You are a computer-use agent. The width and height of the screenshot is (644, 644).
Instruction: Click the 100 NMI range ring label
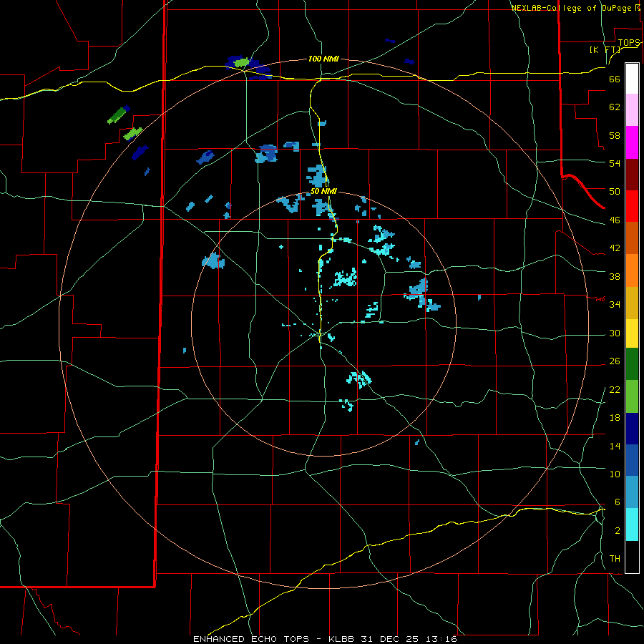click(x=323, y=59)
